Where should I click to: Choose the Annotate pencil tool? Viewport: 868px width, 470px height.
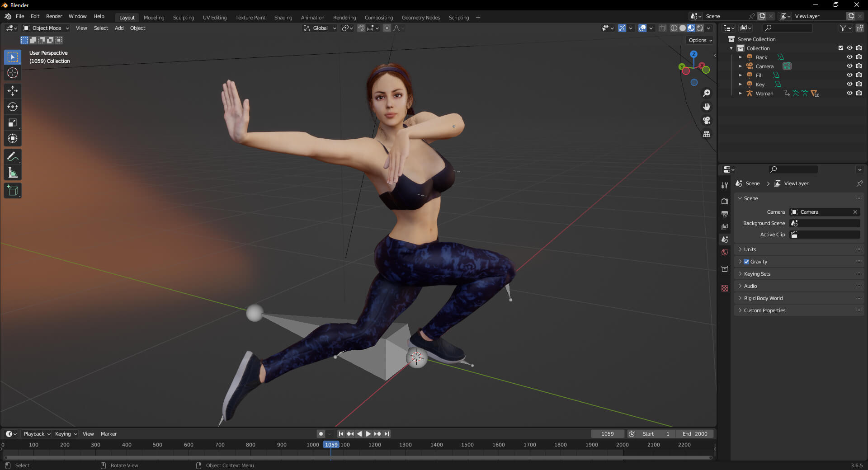pos(13,157)
